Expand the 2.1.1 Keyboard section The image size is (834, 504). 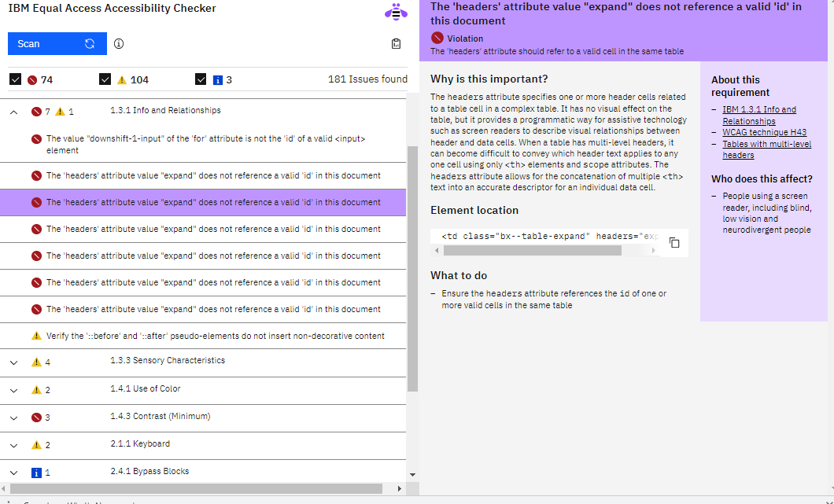point(14,446)
